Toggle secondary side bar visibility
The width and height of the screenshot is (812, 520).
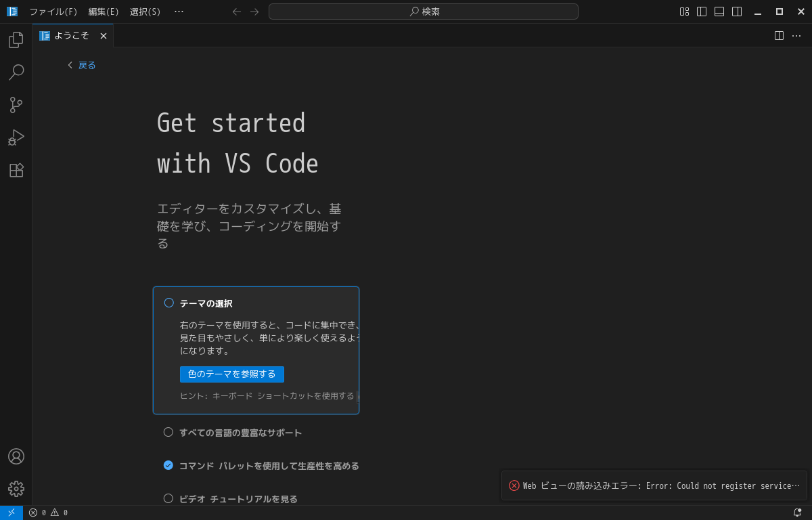pos(737,12)
